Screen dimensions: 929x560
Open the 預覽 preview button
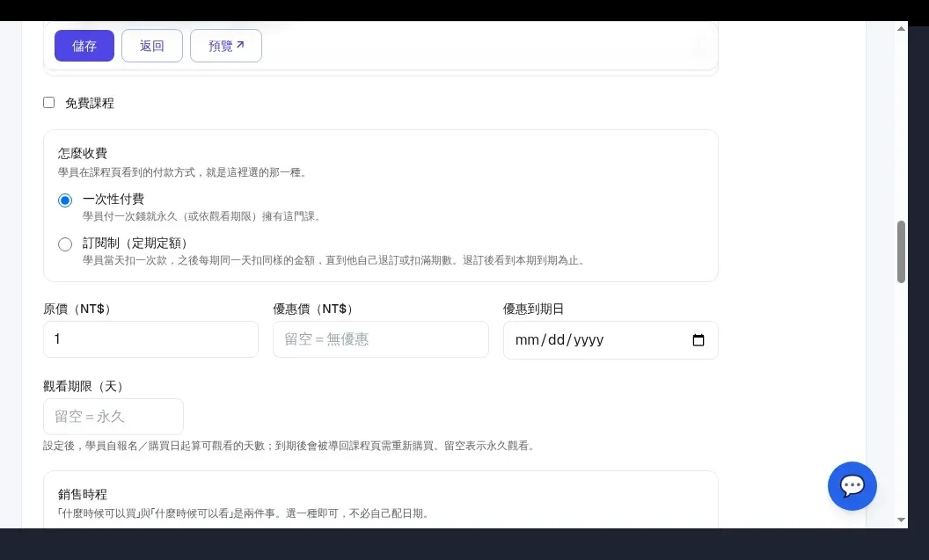click(226, 46)
